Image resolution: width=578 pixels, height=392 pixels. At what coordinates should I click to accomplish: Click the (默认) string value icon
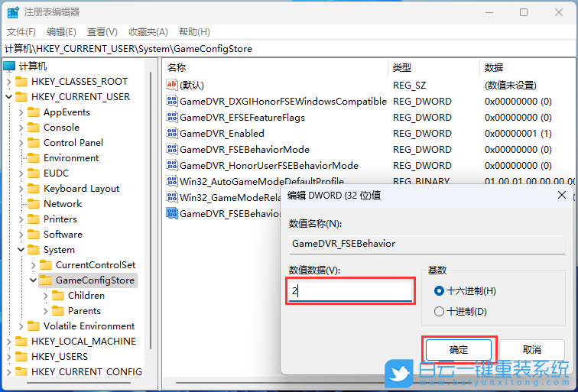tap(172, 85)
